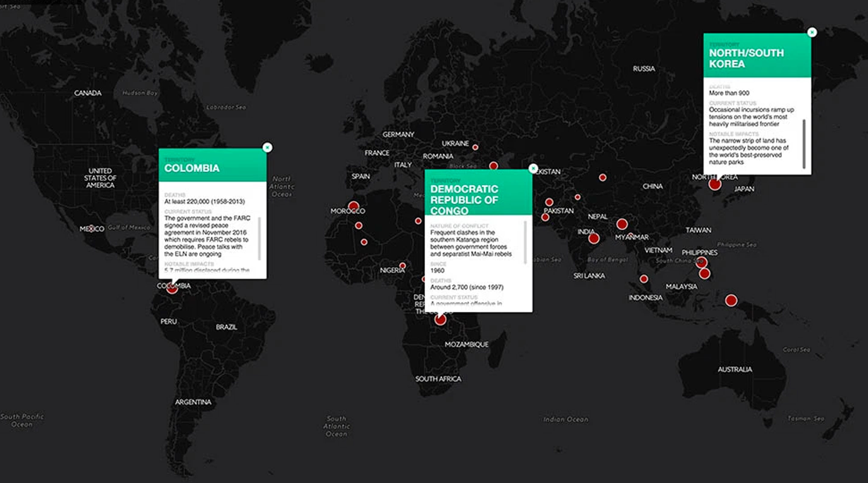
Task: Click the small marker in the Kashmir area
Action: tap(577, 197)
